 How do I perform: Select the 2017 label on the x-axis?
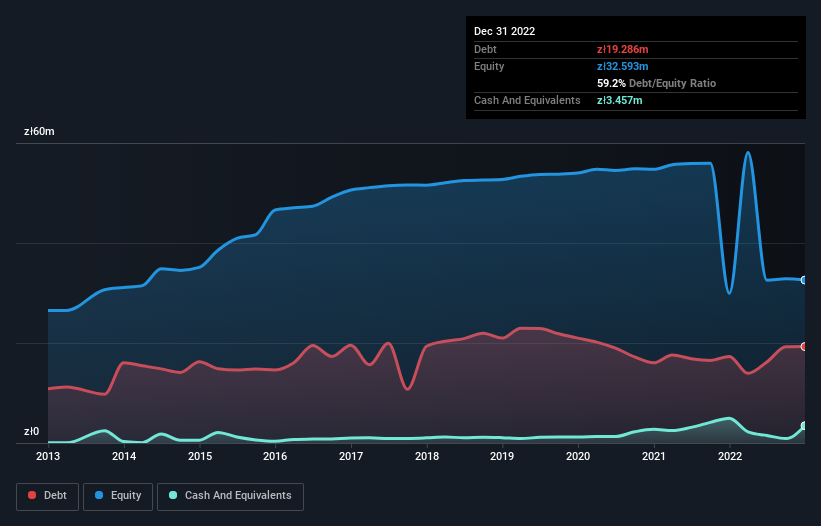point(351,456)
